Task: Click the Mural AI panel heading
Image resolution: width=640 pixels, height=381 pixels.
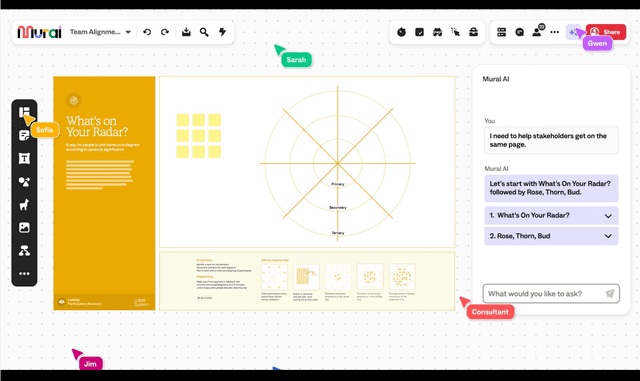Action: click(496, 79)
